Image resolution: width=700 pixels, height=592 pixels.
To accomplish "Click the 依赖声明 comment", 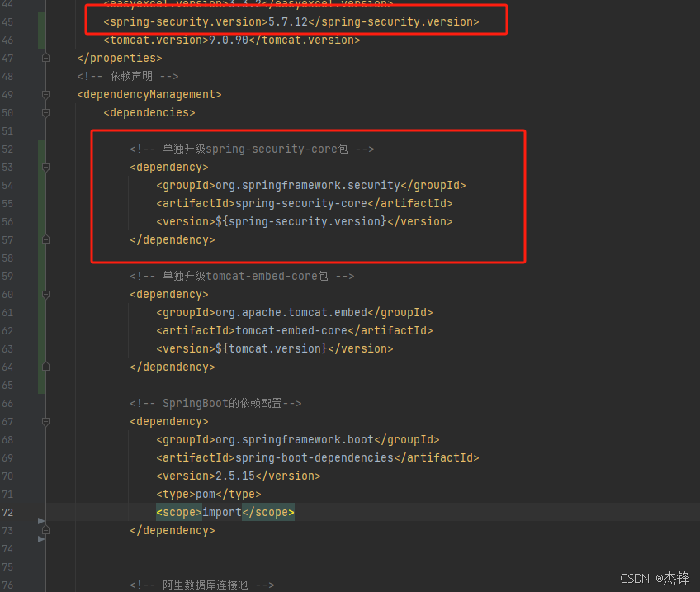I will pyautogui.click(x=128, y=76).
